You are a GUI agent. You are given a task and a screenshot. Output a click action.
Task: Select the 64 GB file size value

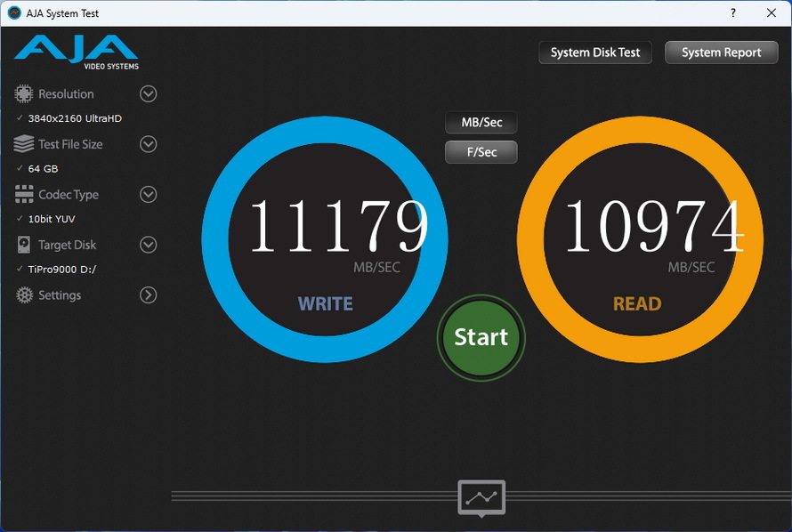pos(43,168)
